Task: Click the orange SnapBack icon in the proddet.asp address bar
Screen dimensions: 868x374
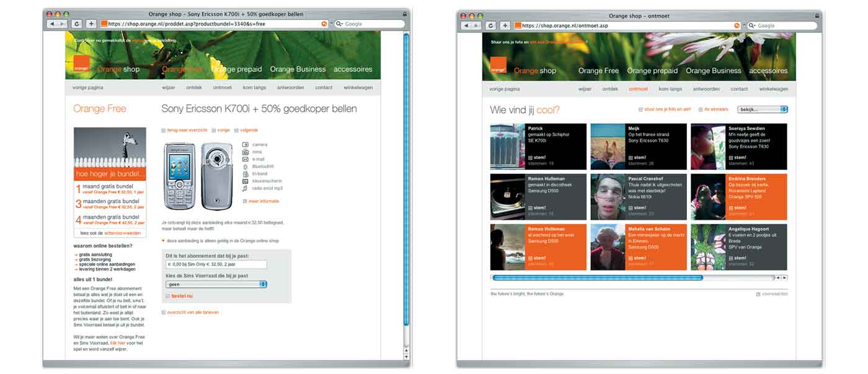Action: 324,24
